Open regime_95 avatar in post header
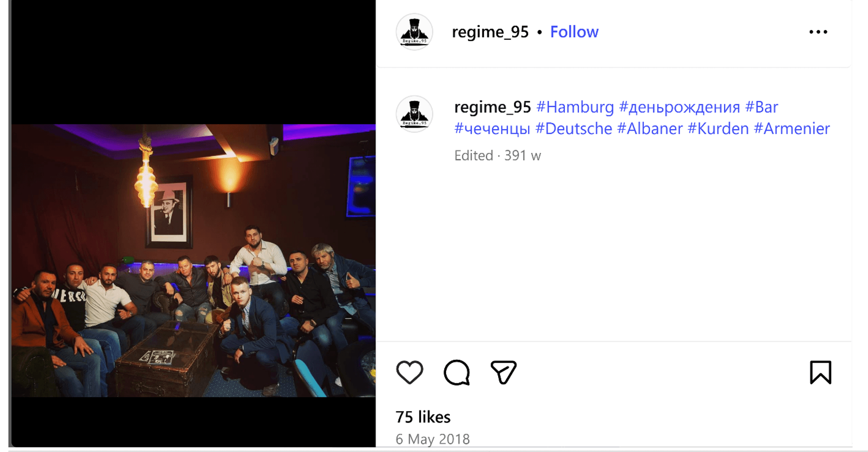 (x=414, y=32)
